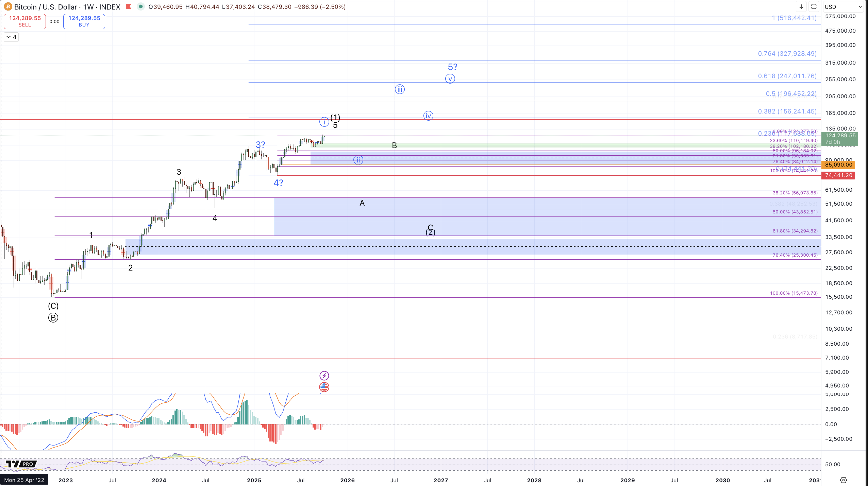Expand the collapsed indicators legend showing 4
The height and width of the screenshot is (486, 868).
(11, 37)
